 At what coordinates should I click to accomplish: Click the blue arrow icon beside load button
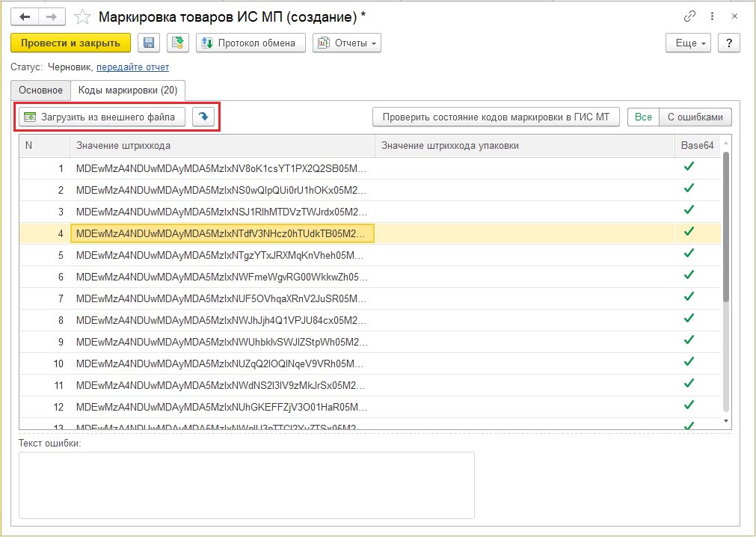203,117
